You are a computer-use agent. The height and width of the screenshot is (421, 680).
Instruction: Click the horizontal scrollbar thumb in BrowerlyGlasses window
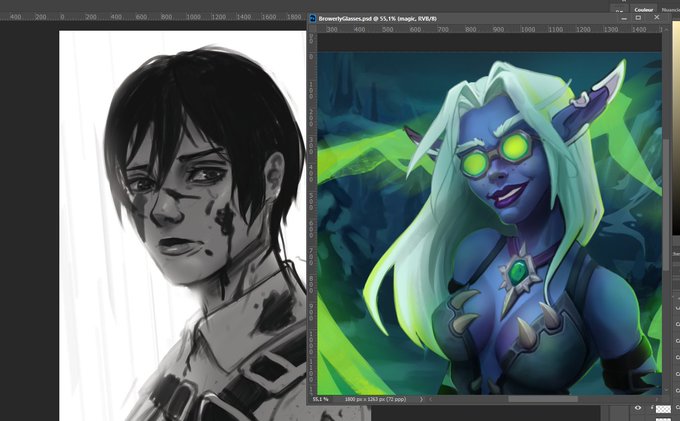(x=543, y=399)
